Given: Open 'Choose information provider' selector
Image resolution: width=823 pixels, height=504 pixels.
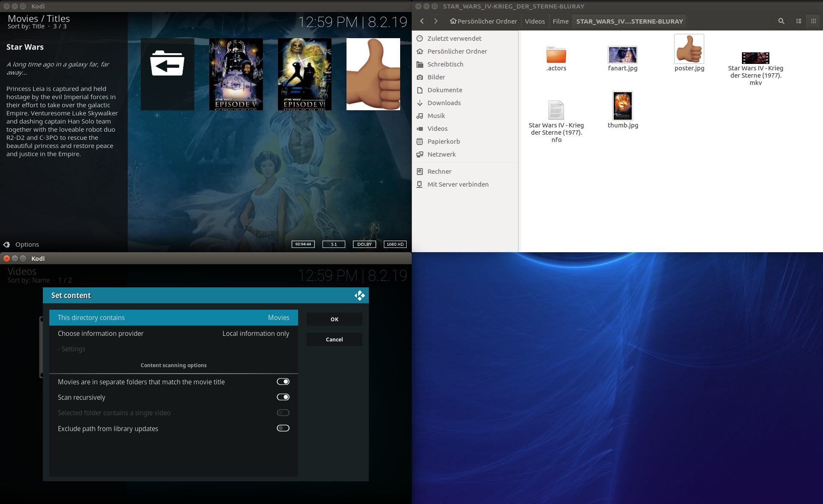Looking at the screenshot, I should 174,333.
